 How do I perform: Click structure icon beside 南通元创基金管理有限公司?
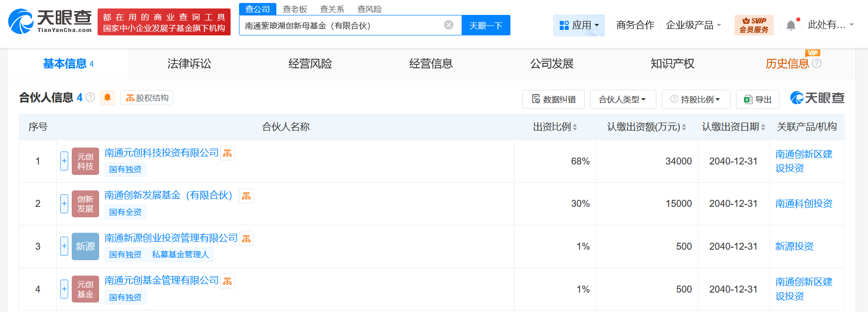coord(228,281)
